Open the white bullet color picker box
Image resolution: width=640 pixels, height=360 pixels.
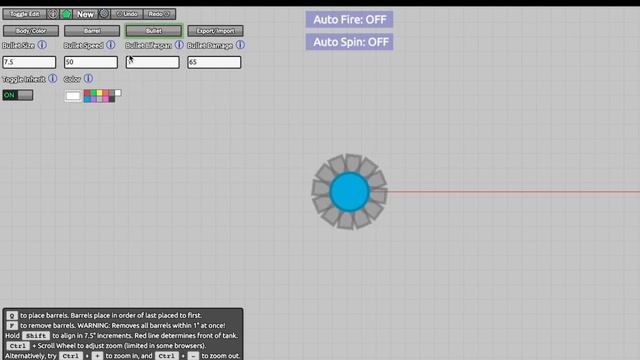(x=73, y=96)
